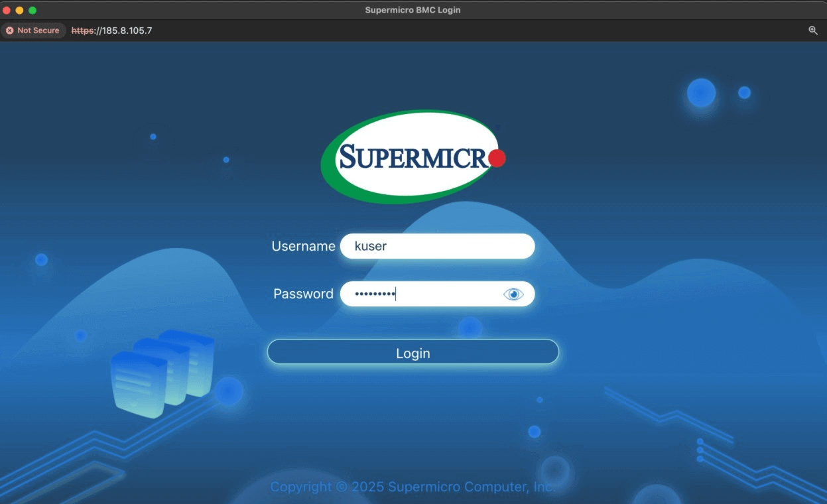Open the Not Secure site warning badge

[x=33, y=31]
